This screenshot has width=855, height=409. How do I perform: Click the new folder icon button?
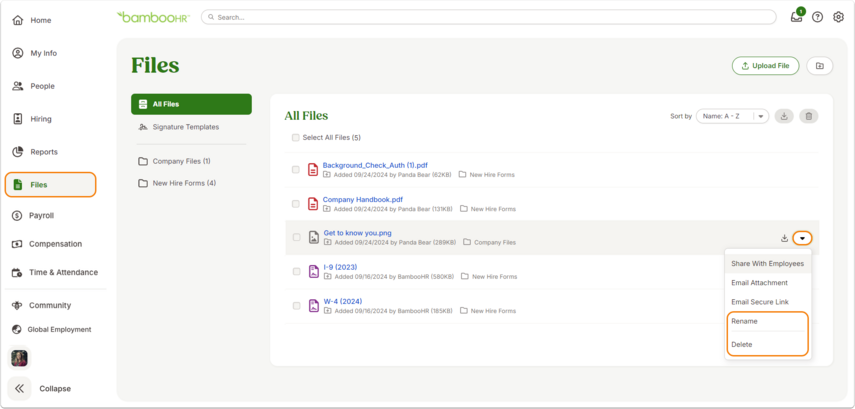coord(820,66)
